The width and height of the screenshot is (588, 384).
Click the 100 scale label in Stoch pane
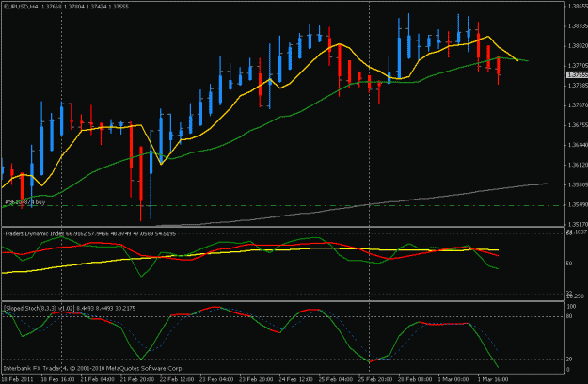571,307
